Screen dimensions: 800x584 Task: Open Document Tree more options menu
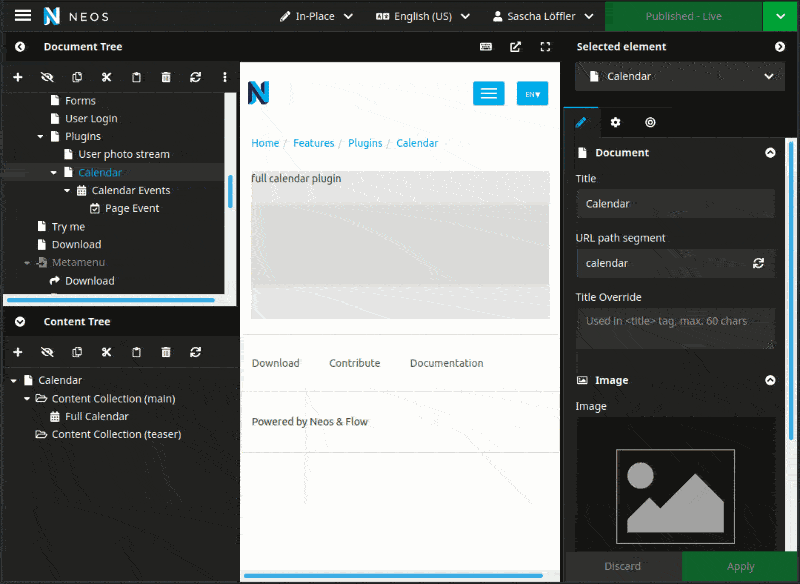click(224, 77)
